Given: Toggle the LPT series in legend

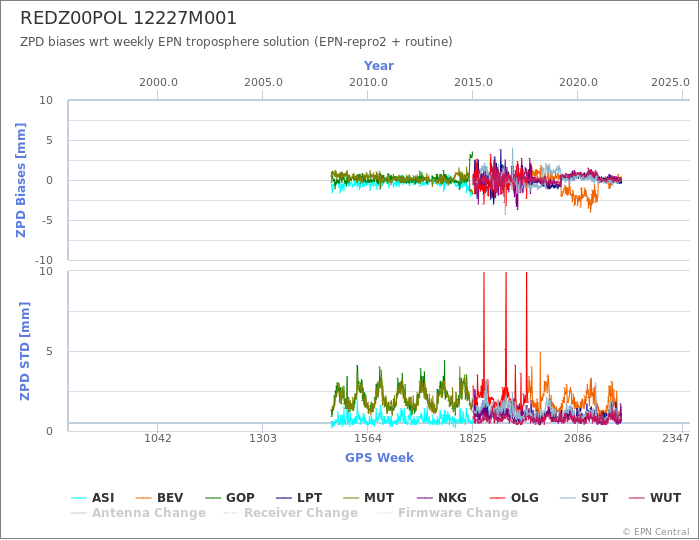Looking at the screenshot, I should coord(299,498).
